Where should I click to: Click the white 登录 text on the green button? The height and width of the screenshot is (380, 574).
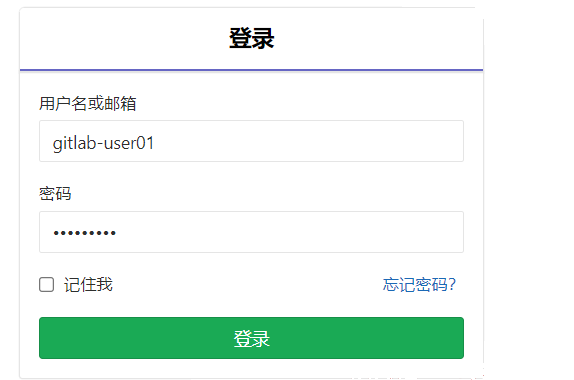[251, 338]
